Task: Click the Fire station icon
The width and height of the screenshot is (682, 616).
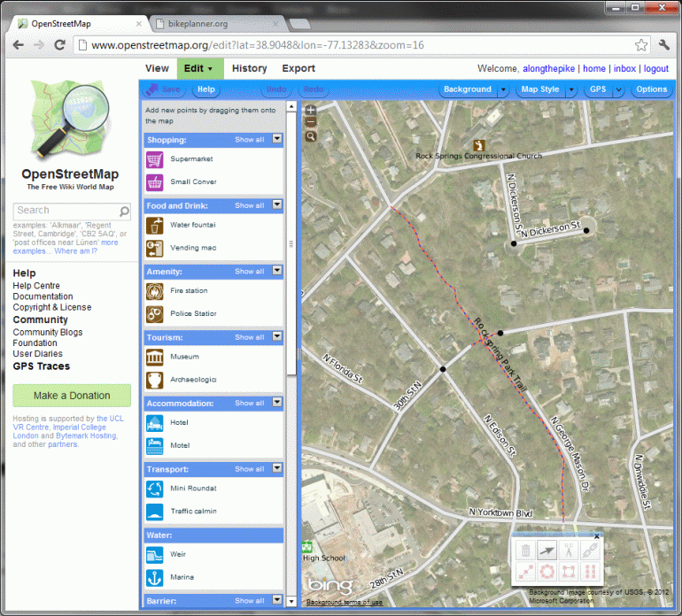Action: tap(154, 291)
